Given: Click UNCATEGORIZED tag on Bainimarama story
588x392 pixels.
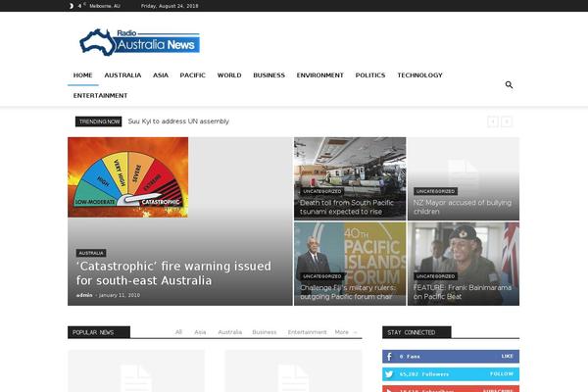Looking at the screenshot, I should [435, 276].
